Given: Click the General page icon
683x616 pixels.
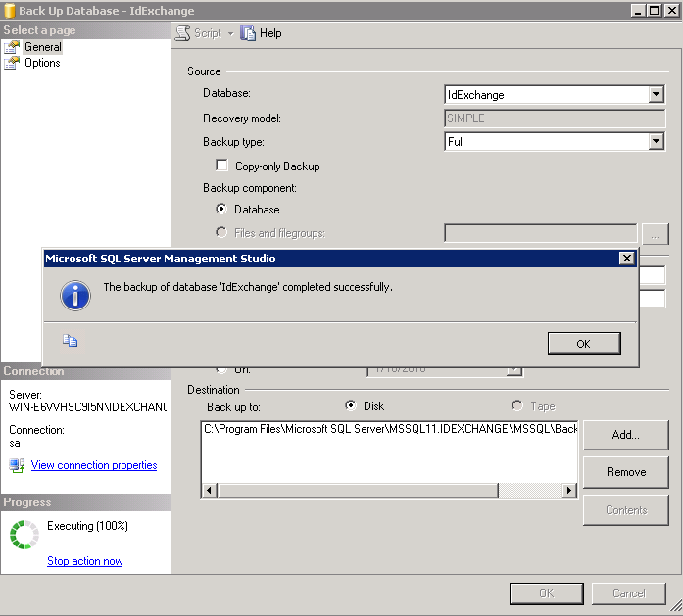Looking at the screenshot, I should [x=12, y=47].
